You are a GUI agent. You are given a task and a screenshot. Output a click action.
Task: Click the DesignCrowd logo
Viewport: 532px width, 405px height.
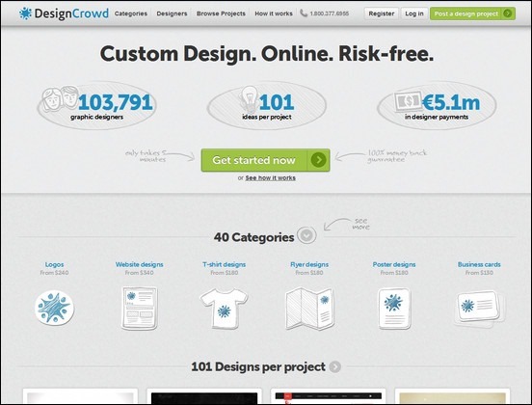64,13
